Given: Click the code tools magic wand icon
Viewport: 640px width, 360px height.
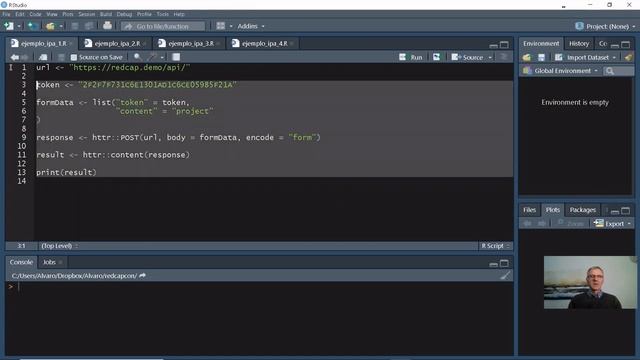Looking at the screenshot, I should pyautogui.click(x=153, y=57).
